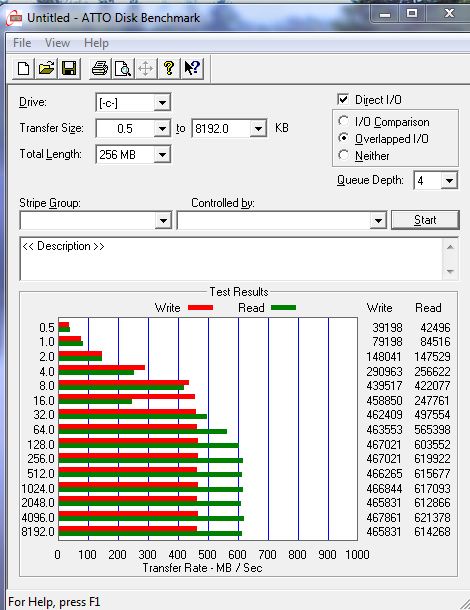
Task: Click the write value 290963
Action: (x=384, y=372)
